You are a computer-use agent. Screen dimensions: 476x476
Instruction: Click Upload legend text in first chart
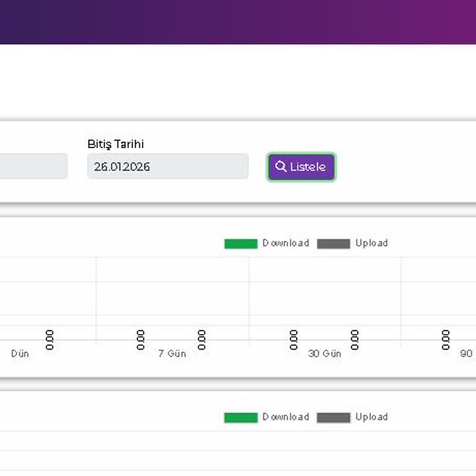click(x=372, y=243)
